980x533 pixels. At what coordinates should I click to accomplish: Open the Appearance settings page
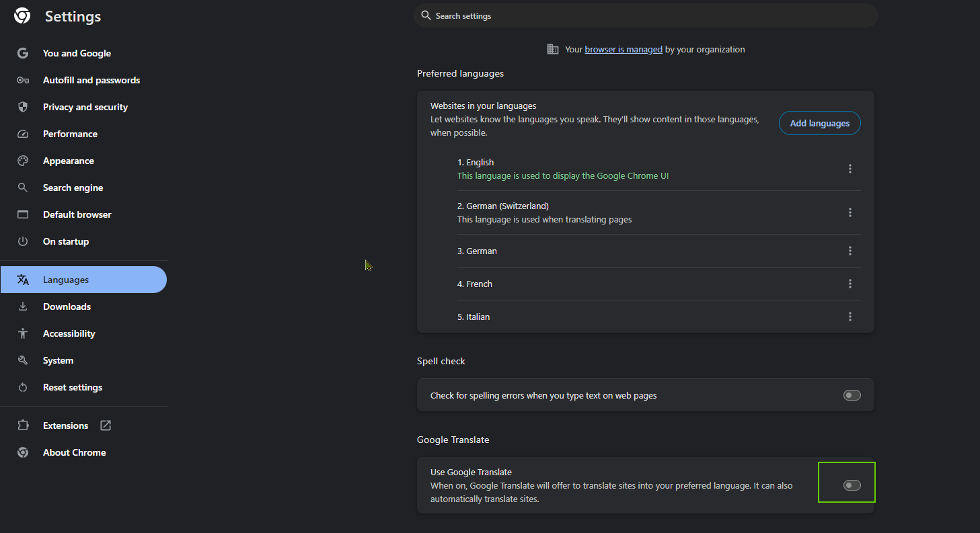point(83,161)
